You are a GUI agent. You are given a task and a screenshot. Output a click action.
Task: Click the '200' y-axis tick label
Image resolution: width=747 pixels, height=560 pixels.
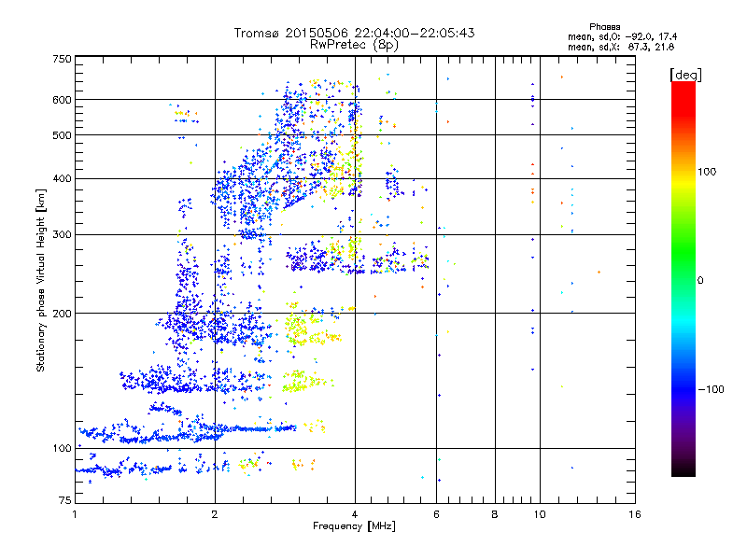62,314
